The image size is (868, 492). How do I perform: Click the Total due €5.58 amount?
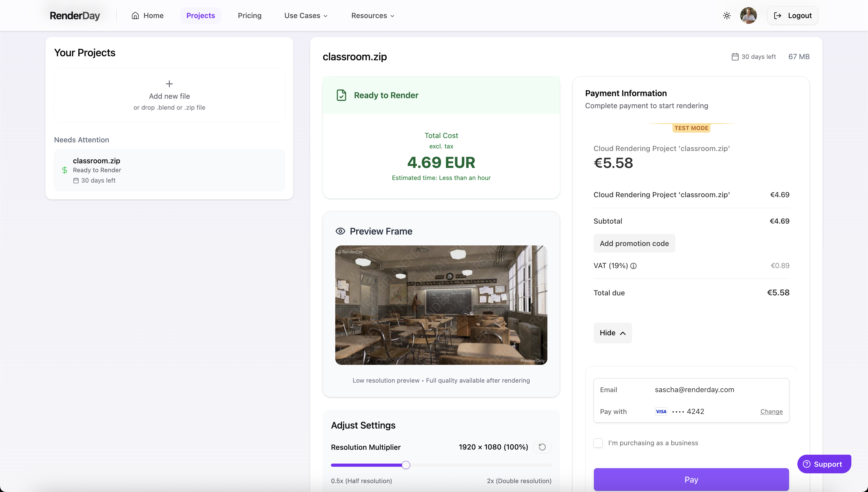tap(778, 293)
